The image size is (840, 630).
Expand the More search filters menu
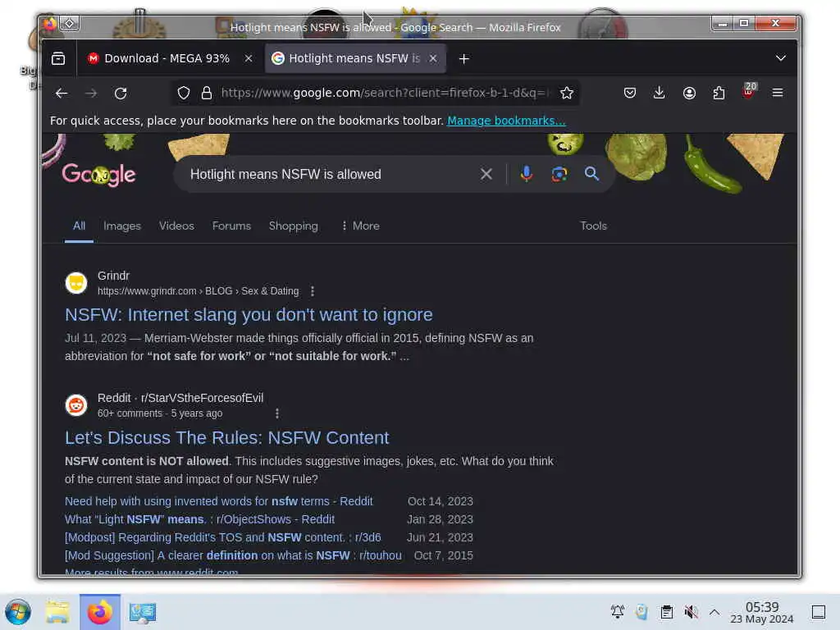(x=361, y=226)
